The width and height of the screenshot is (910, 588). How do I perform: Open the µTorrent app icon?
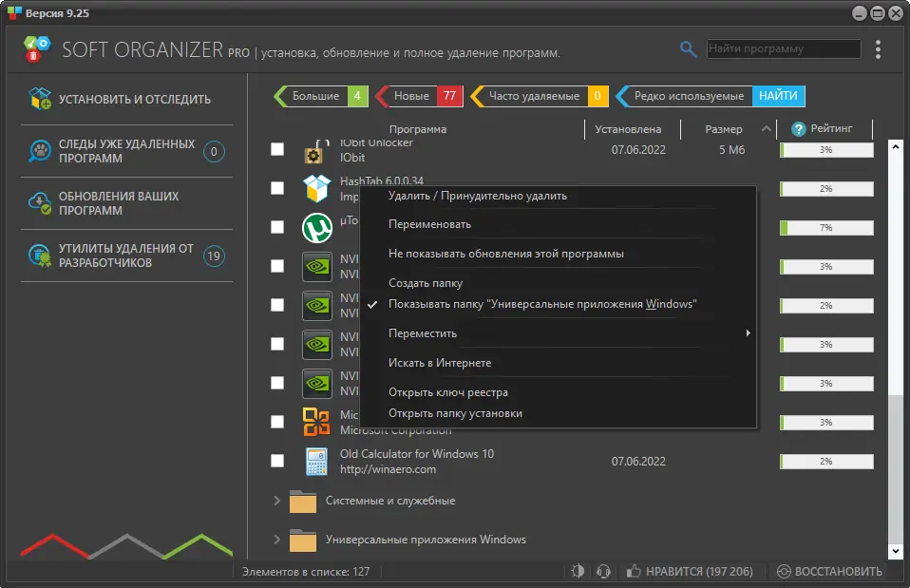tap(317, 227)
